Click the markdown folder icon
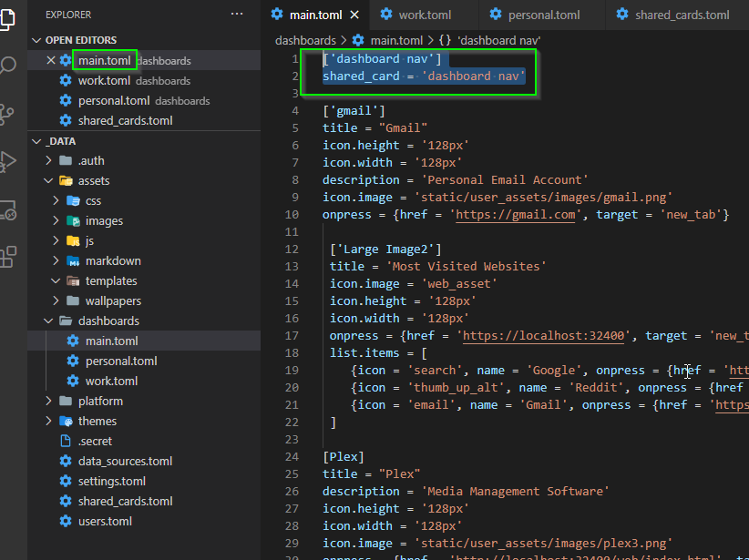The height and width of the screenshot is (560, 749). pos(73,260)
